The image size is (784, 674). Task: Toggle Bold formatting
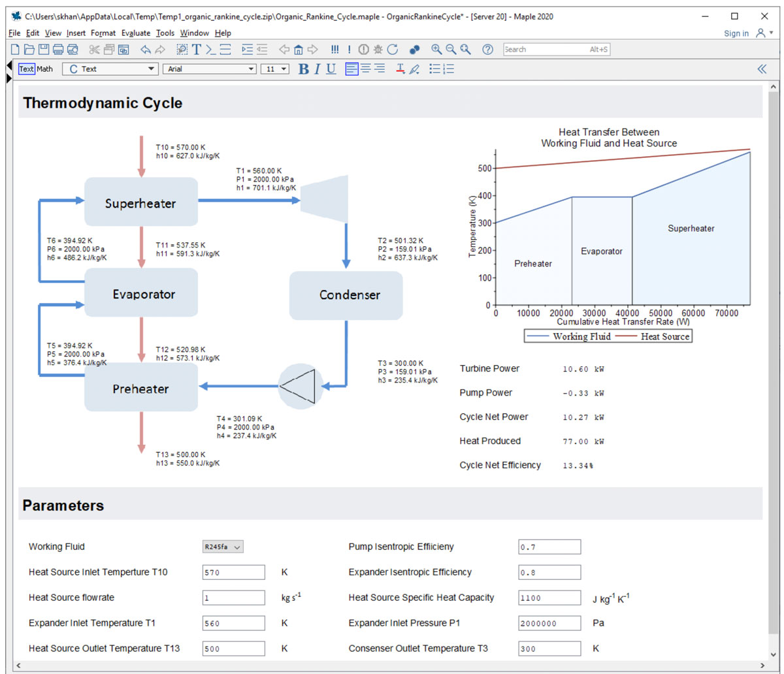tap(303, 69)
